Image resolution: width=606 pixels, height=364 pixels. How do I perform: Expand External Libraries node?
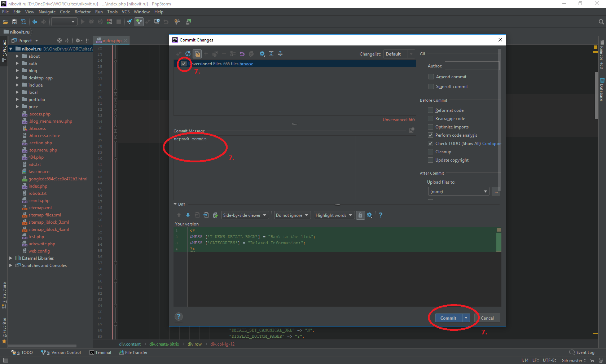point(10,258)
